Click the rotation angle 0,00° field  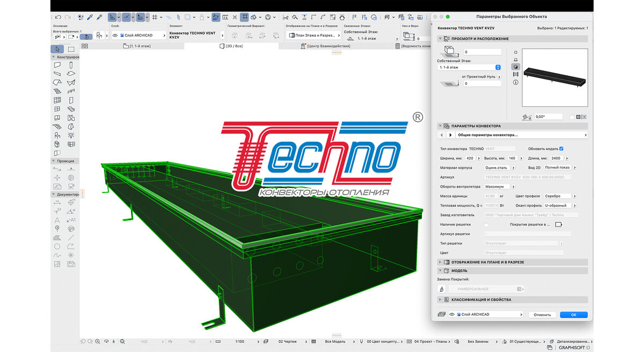pyautogui.click(x=548, y=117)
